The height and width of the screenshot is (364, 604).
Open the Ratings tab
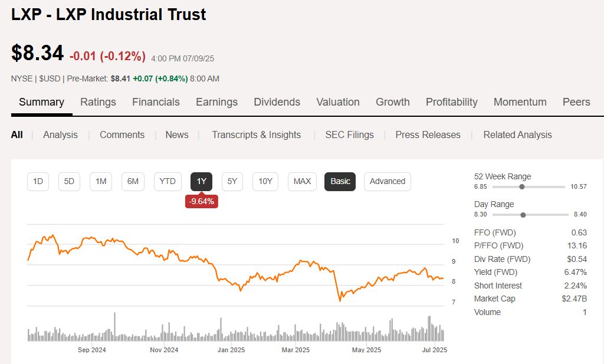coord(98,101)
